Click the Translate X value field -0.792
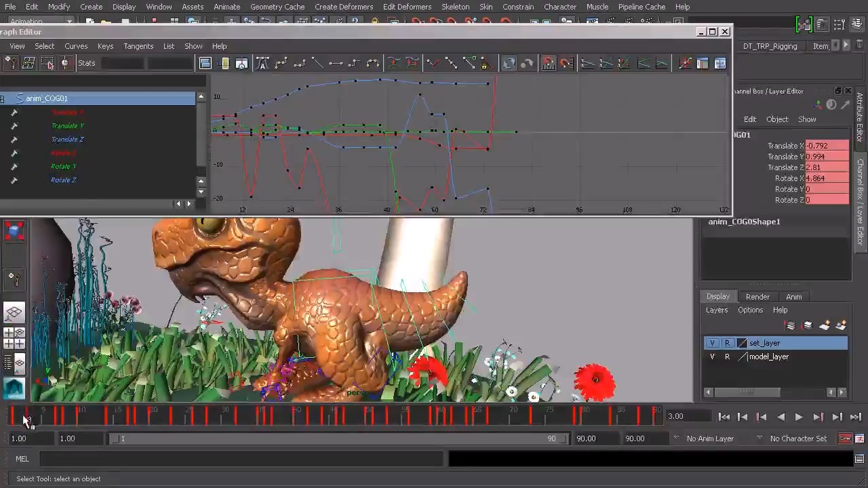868x488 pixels. 827,146
